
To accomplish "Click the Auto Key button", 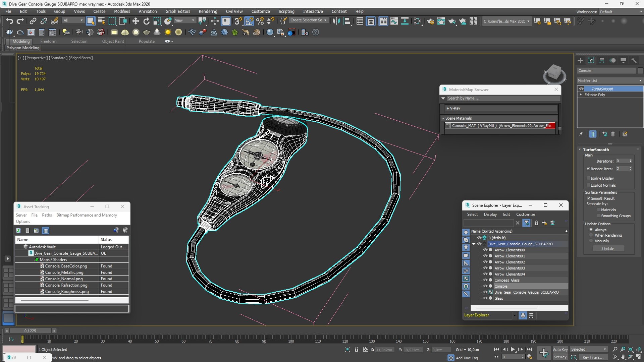I will [x=560, y=350].
